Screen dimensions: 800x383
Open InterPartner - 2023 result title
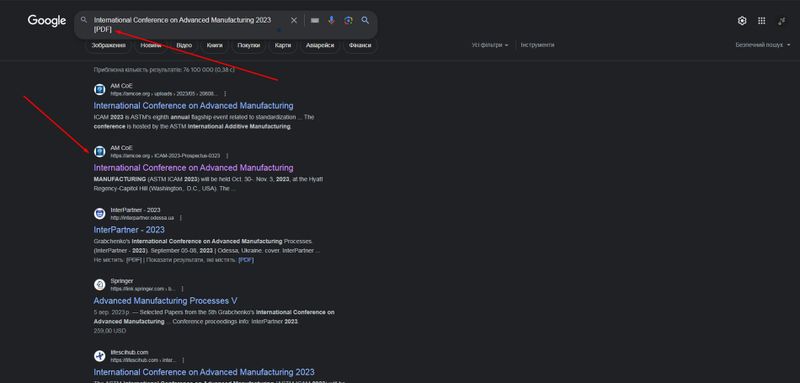tap(129, 230)
